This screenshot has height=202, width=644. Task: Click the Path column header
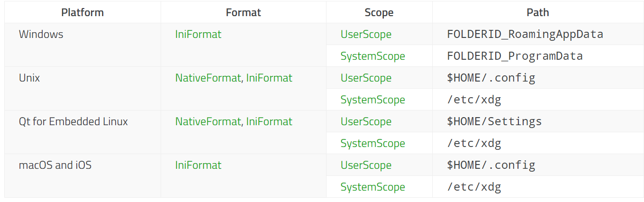click(x=538, y=12)
